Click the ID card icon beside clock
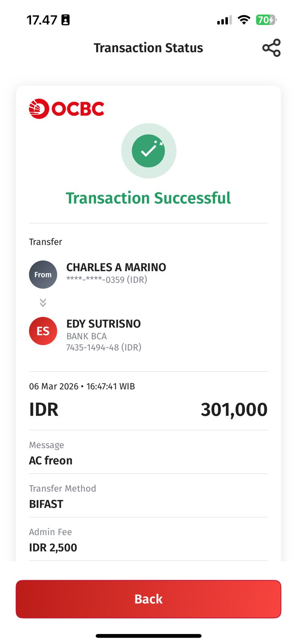This screenshot has width=297, height=644. click(x=66, y=20)
